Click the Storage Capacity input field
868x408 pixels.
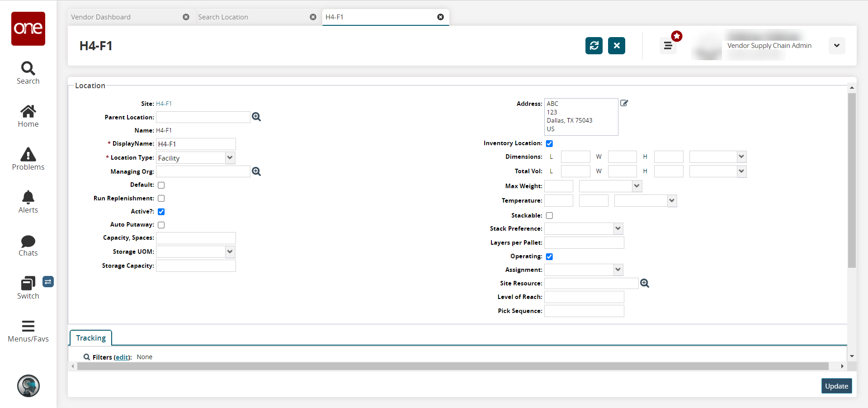(196, 266)
